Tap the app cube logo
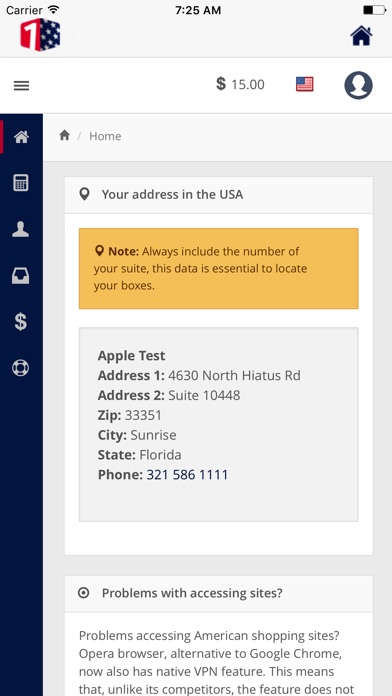The height and width of the screenshot is (696, 392). coord(40,35)
